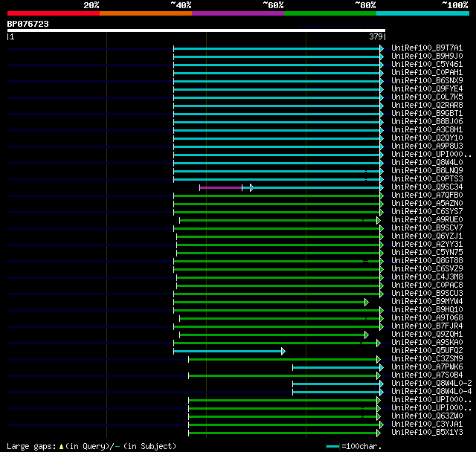Click UniRef100_A7PWK6 label

pyautogui.click(x=427, y=367)
